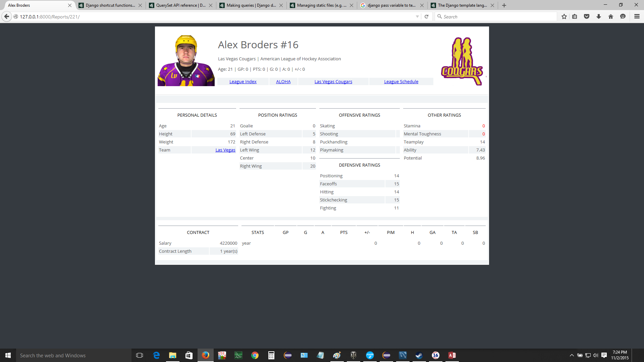Click the bookmark star icon
The image size is (644, 362).
tap(564, 16)
